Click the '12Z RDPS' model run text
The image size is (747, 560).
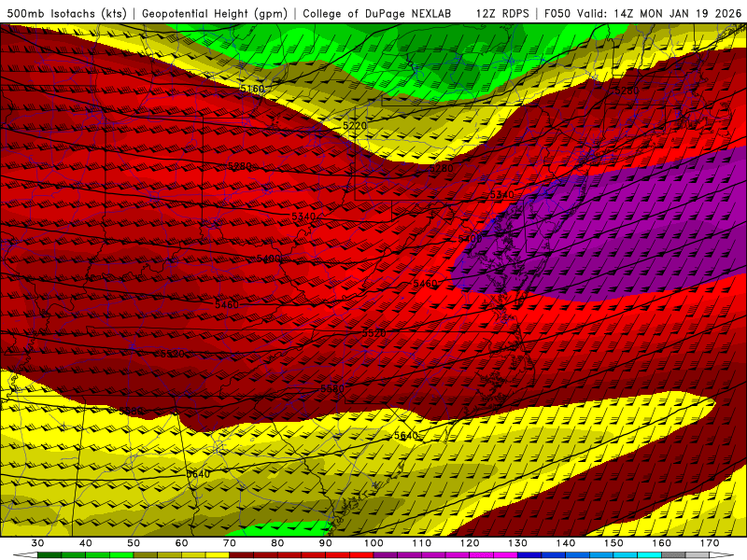(502, 14)
